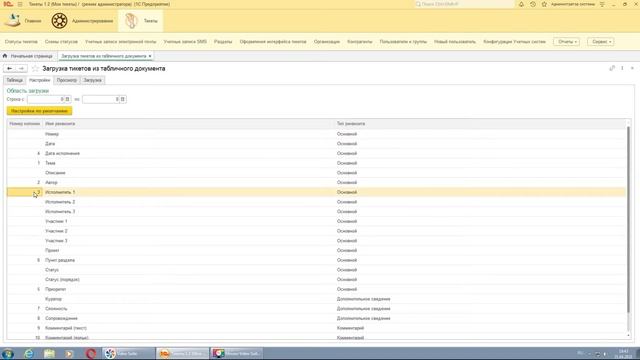
Task: Select the Описание row
Action: pos(316,173)
